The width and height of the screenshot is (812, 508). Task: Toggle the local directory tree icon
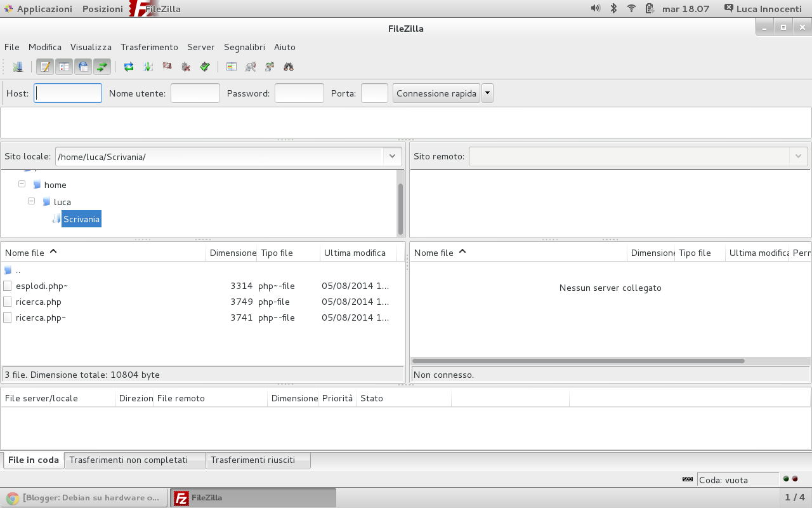point(64,67)
